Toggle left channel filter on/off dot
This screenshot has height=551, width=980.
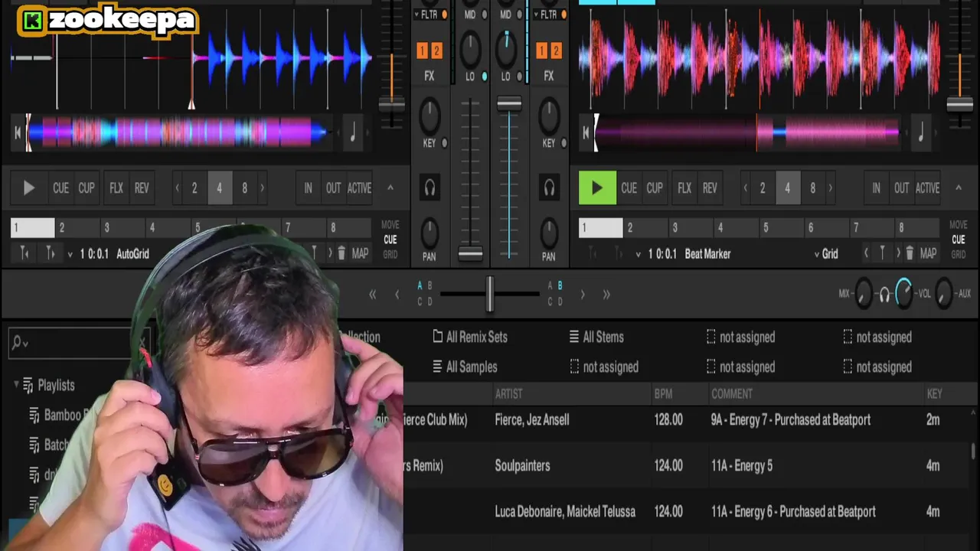(445, 15)
